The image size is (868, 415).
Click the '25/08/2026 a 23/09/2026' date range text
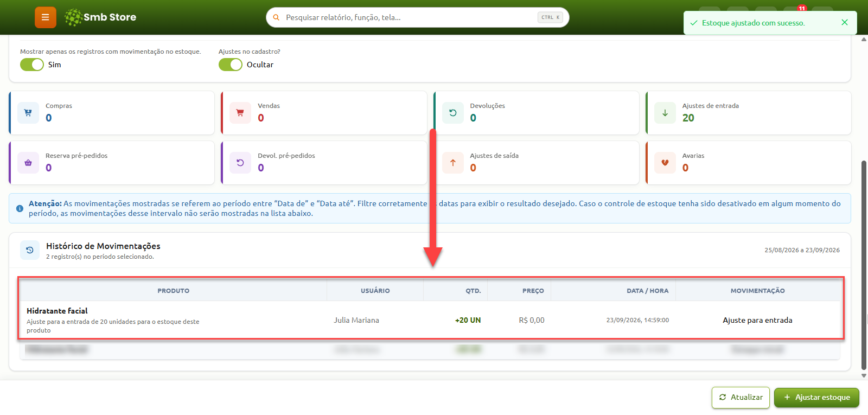pyautogui.click(x=802, y=250)
